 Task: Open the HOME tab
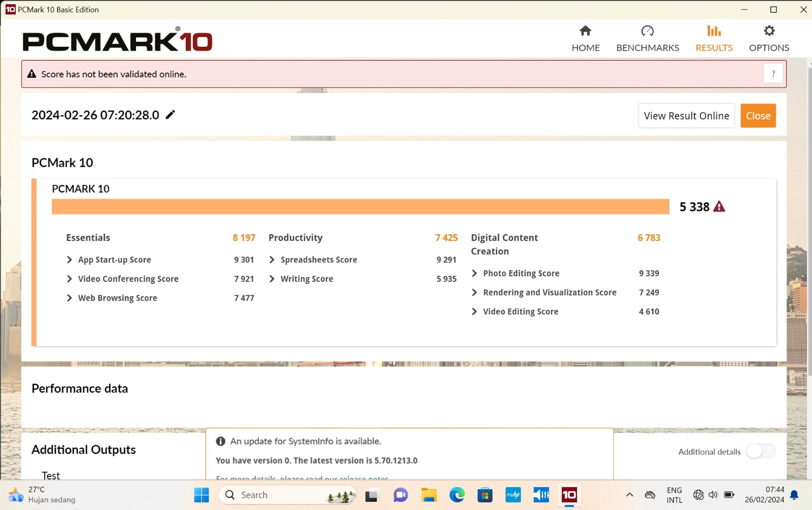point(586,39)
